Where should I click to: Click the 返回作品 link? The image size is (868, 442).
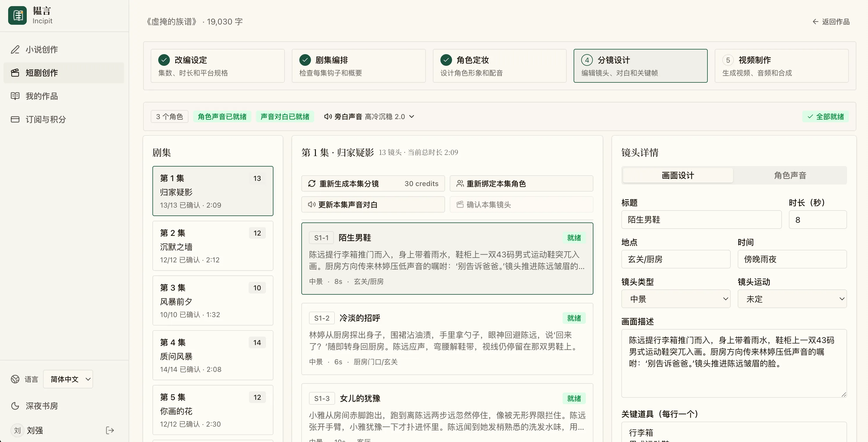[831, 22]
